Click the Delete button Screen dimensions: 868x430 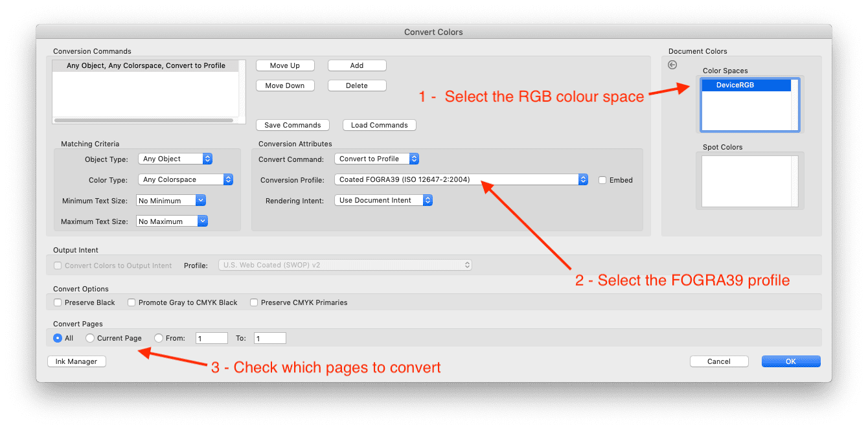[x=357, y=85]
